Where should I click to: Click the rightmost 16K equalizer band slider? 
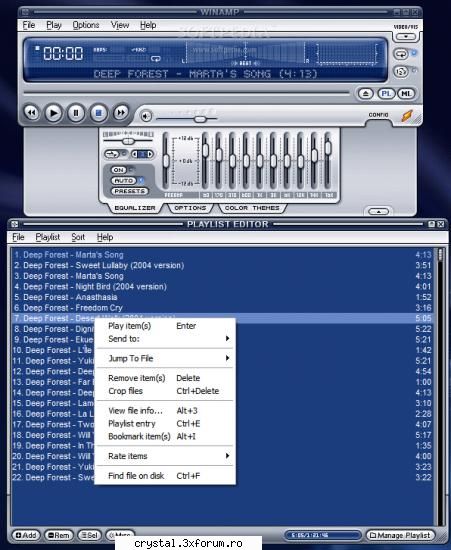[328, 161]
